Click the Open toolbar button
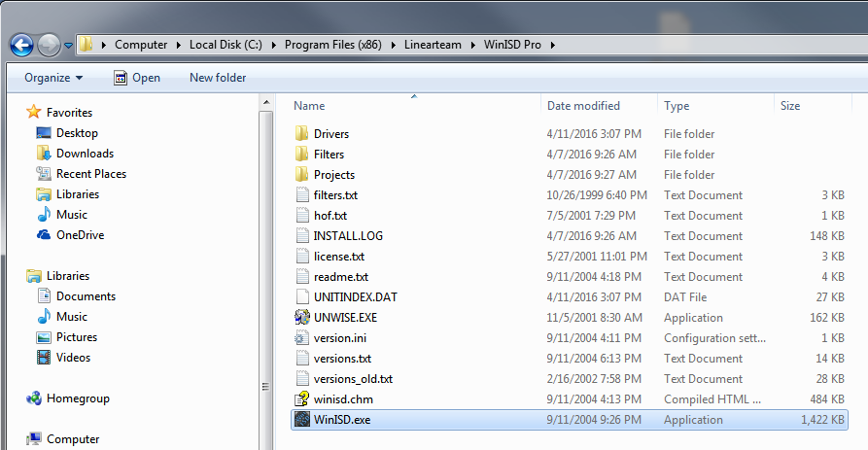The height and width of the screenshot is (450, 868). click(137, 78)
